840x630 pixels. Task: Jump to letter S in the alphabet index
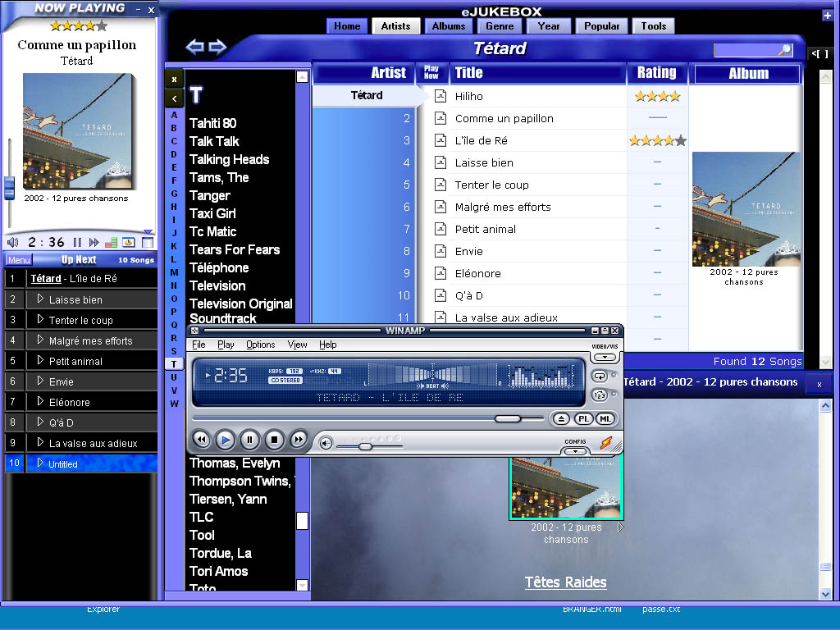click(174, 351)
